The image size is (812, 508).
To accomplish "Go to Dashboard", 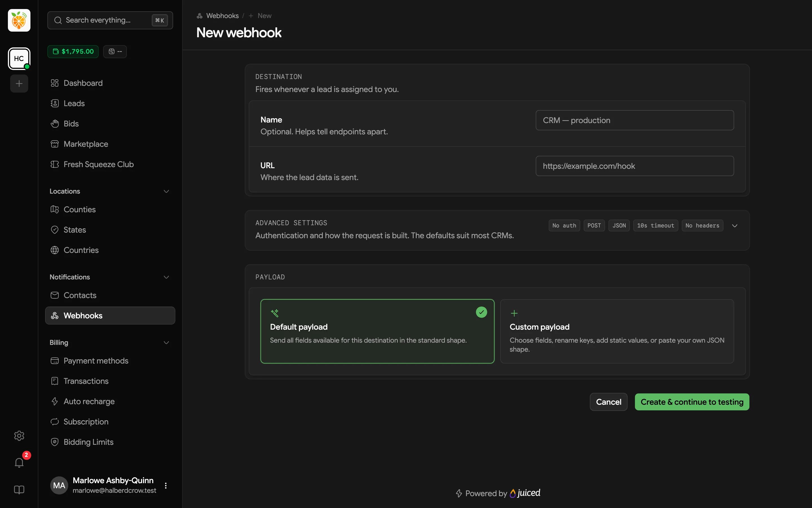I will point(110,83).
